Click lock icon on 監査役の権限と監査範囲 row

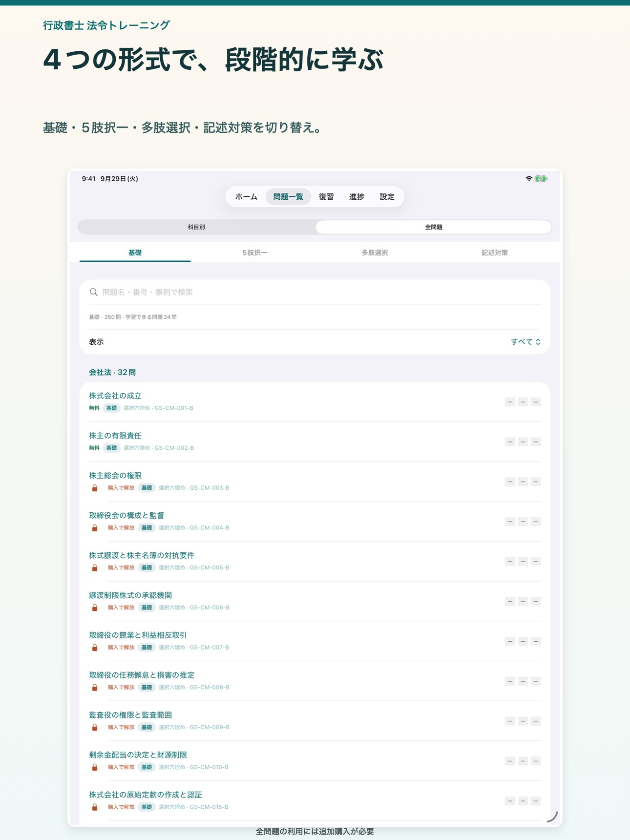pos(95,727)
